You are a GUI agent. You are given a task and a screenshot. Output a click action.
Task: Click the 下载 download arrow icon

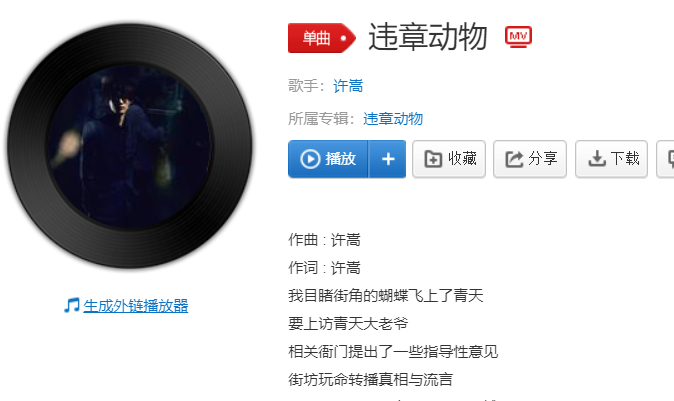pos(597,159)
